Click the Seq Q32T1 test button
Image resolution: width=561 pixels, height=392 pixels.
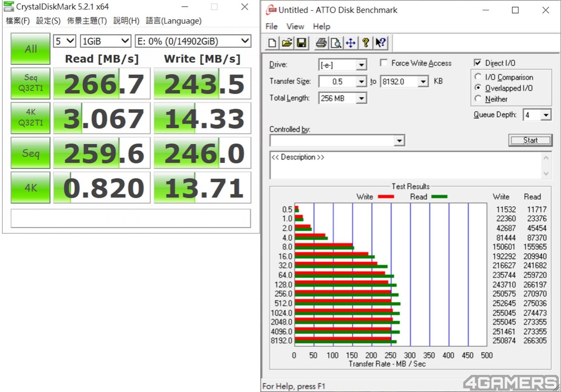coord(31,83)
